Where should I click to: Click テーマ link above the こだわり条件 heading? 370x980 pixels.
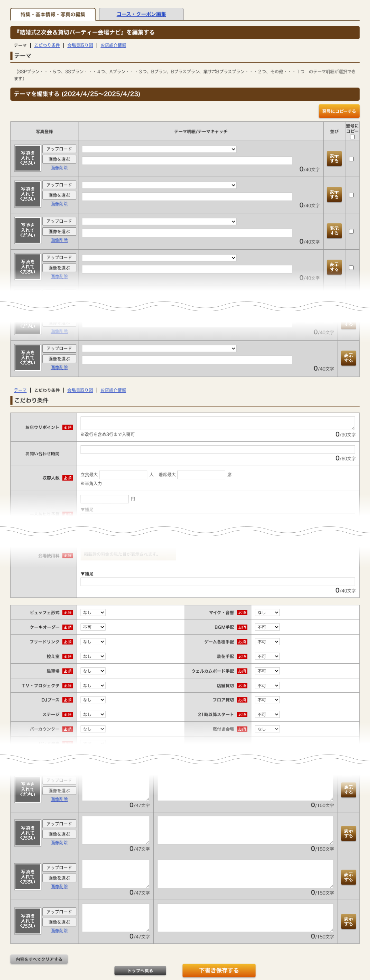point(20,390)
